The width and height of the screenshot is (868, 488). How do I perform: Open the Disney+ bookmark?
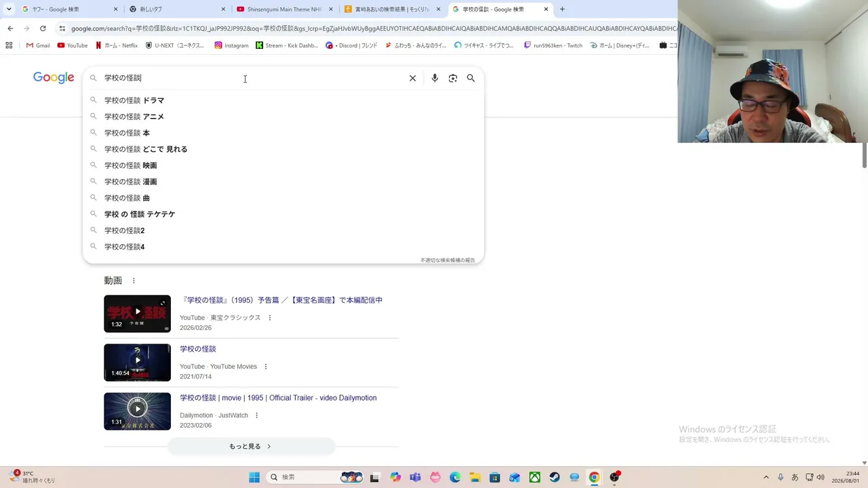620,45
